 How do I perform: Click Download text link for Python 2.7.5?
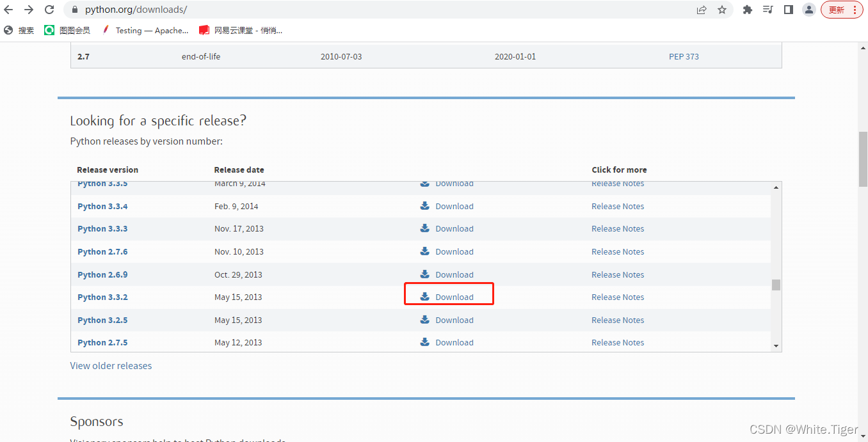[454, 342]
